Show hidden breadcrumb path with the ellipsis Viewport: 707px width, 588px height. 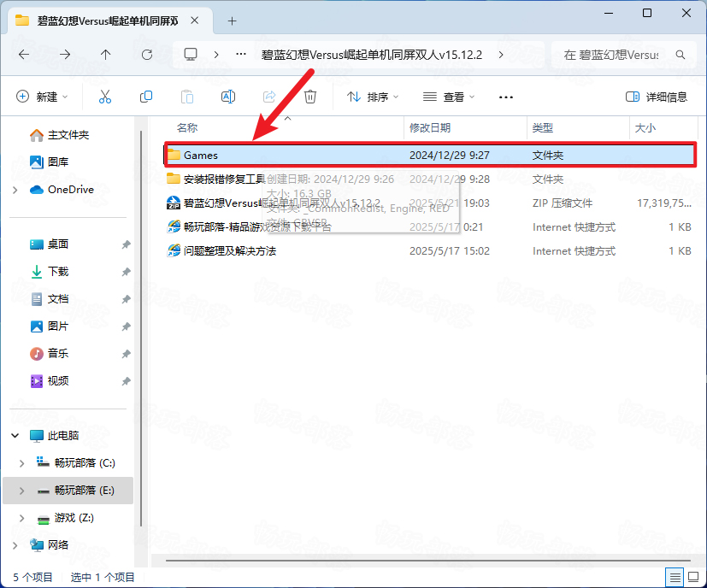click(x=241, y=55)
